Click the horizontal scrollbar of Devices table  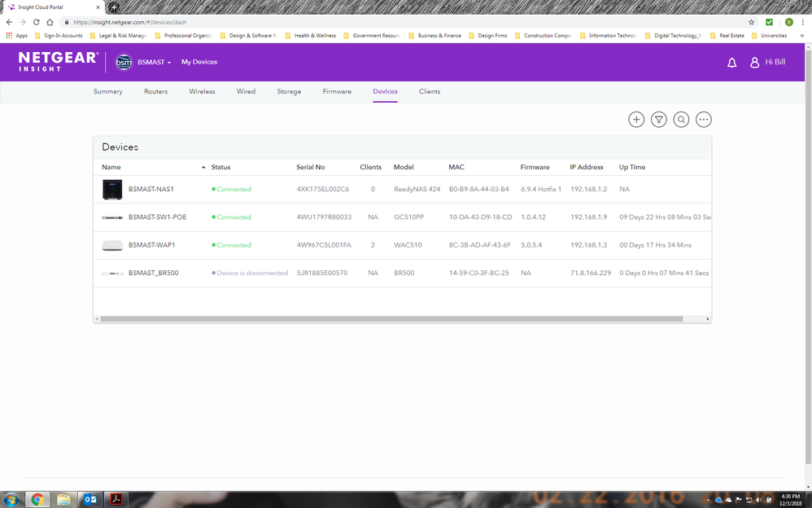coord(391,319)
